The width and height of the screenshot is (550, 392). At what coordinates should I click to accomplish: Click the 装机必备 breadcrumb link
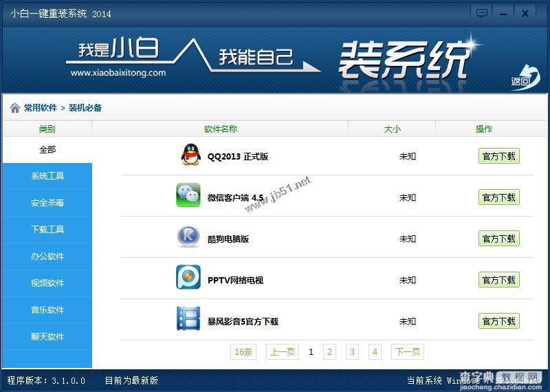point(85,108)
